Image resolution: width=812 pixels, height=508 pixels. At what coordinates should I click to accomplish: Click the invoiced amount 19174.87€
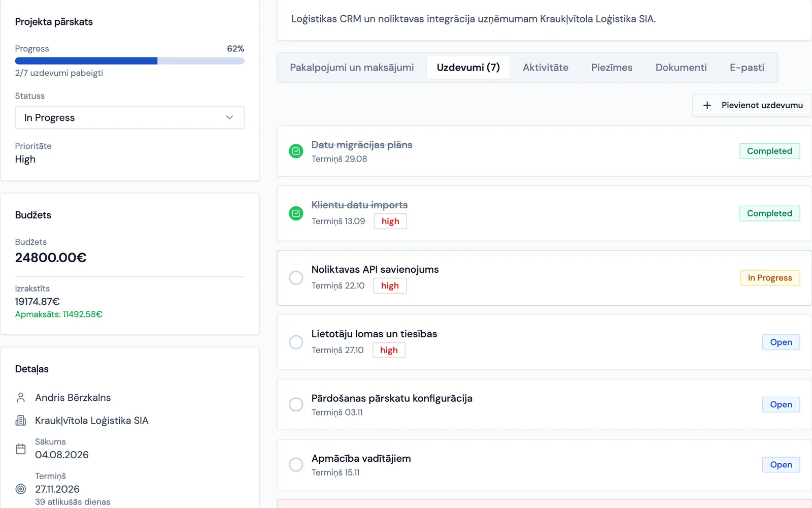point(38,301)
